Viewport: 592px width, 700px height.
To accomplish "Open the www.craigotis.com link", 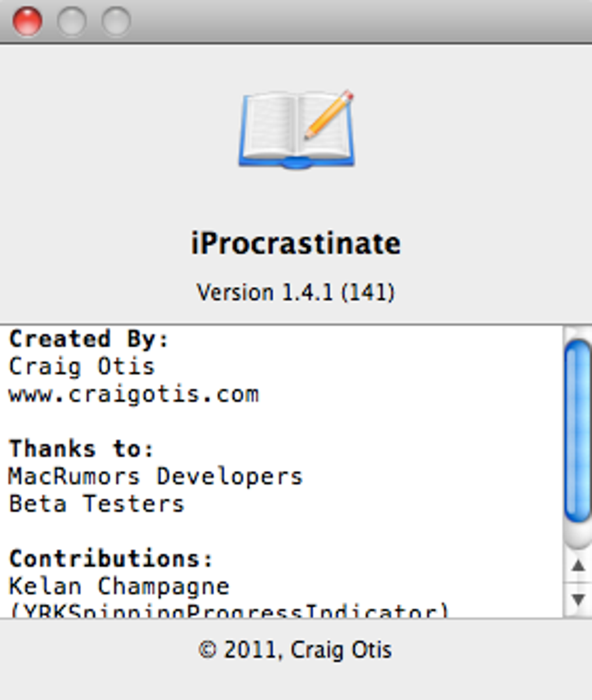I will [x=134, y=394].
